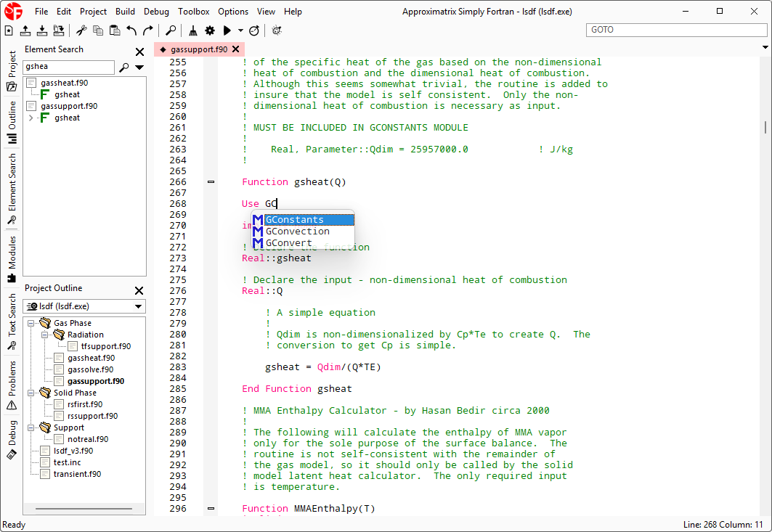The width and height of the screenshot is (772, 532).
Task: Switch to the Modules side tab
Action: (x=12, y=259)
